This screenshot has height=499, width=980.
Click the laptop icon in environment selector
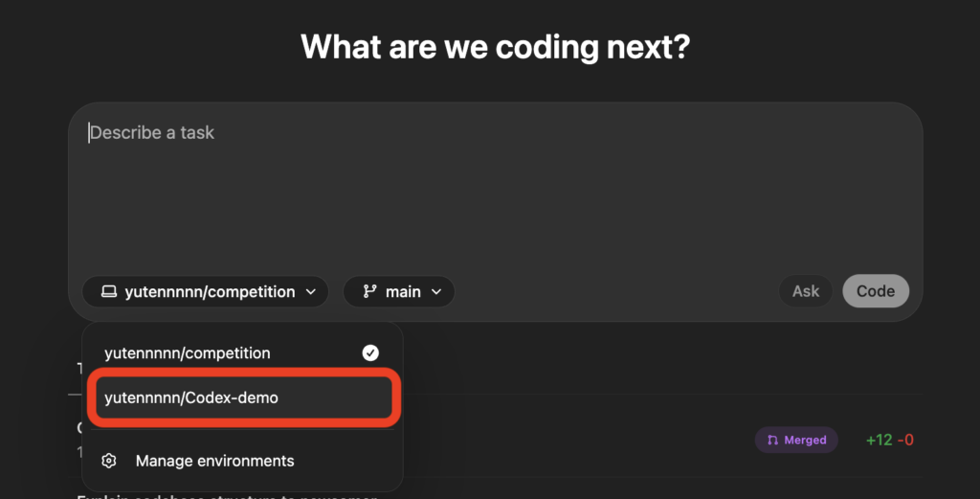pyautogui.click(x=109, y=291)
